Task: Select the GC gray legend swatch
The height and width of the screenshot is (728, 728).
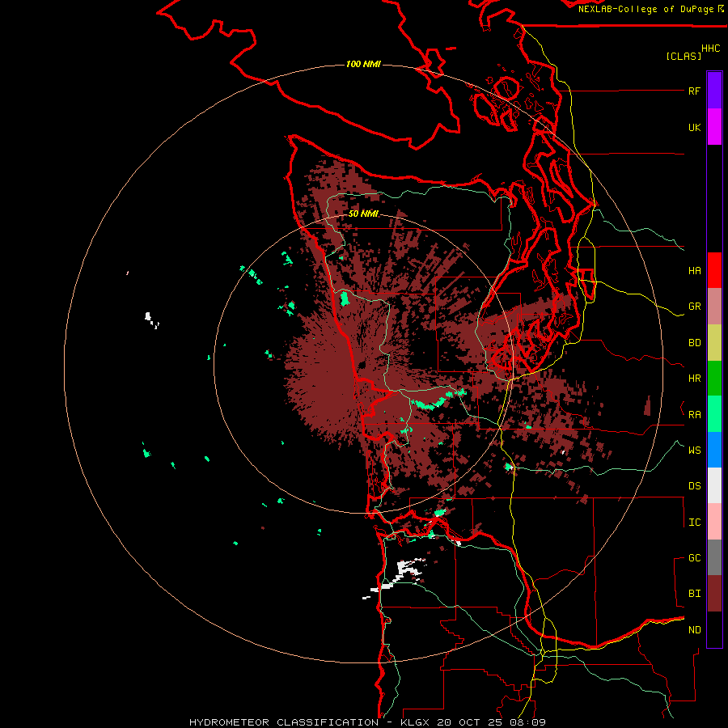Action: pos(714,557)
